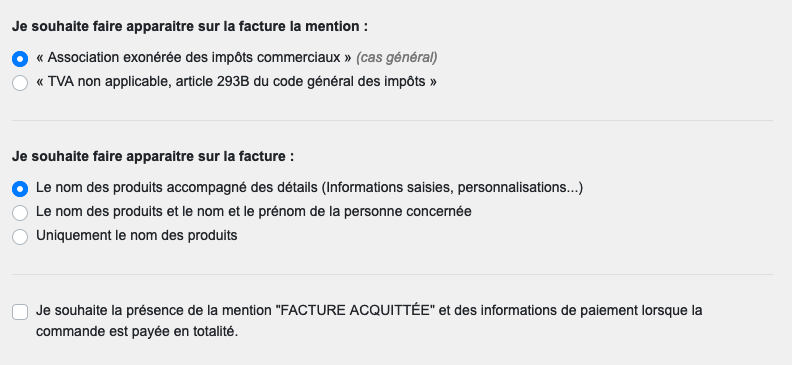Click separator line below the TVA option
Viewport: 792px width, 365px height.
[392, 121]
